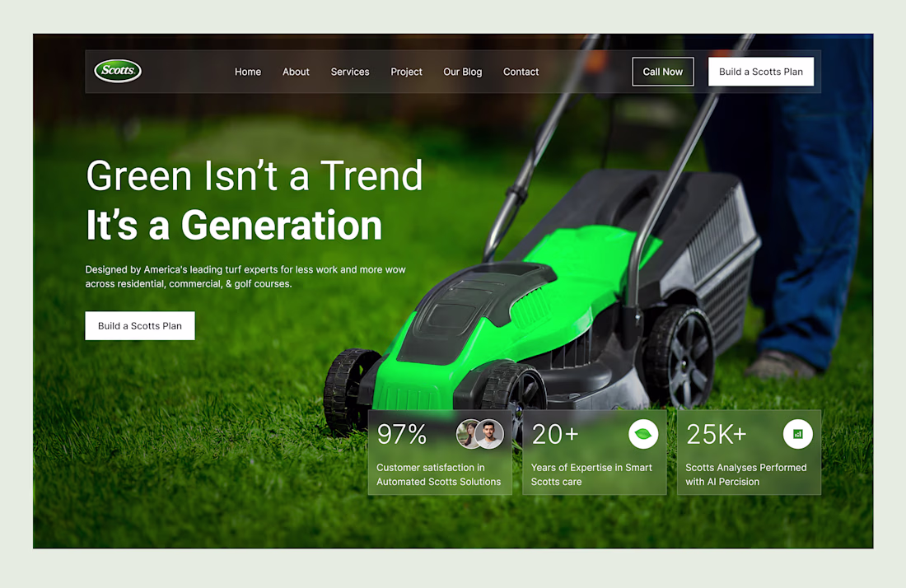Click the Green Isn't a Trend headline
Viewport: 906px width, 588px height.
point(255,175)
